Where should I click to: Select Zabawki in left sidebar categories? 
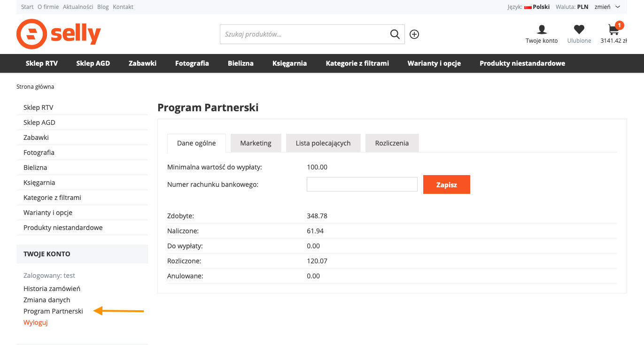(36, 138)
